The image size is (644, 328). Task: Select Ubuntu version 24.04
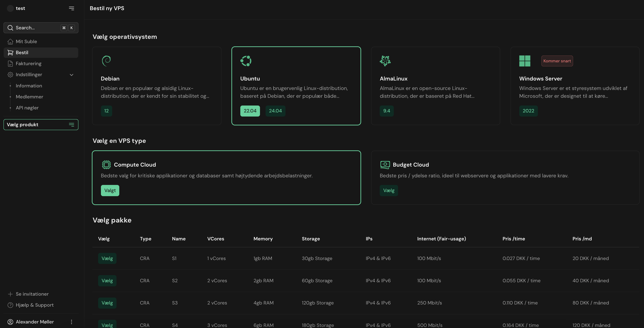pos(275,111)
